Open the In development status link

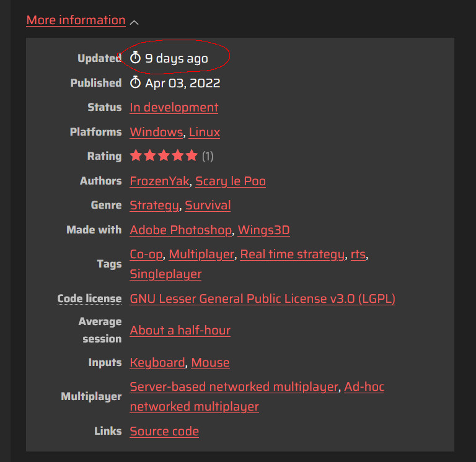174,107
